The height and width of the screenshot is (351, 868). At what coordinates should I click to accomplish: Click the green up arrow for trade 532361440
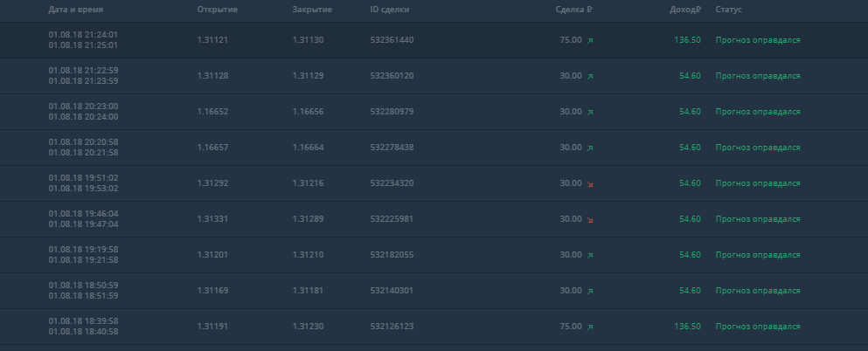(590, 40)
